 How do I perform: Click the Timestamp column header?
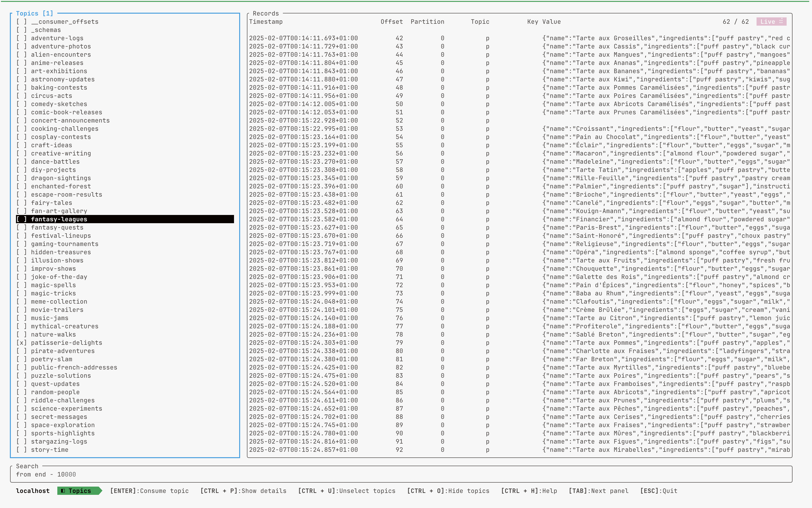click(266, 22)
